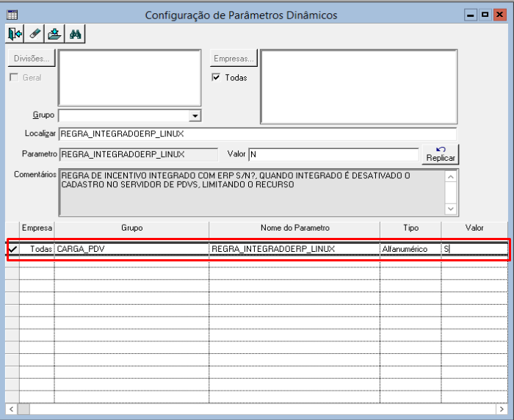
Task: Click the eraser clear toolbar icon
Action: (35, 34)
